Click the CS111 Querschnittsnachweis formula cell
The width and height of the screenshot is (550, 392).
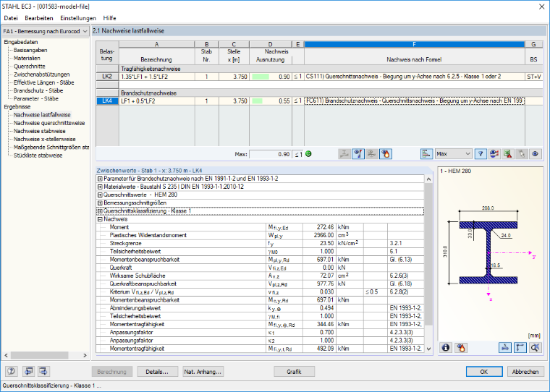[x=414, y=77]
